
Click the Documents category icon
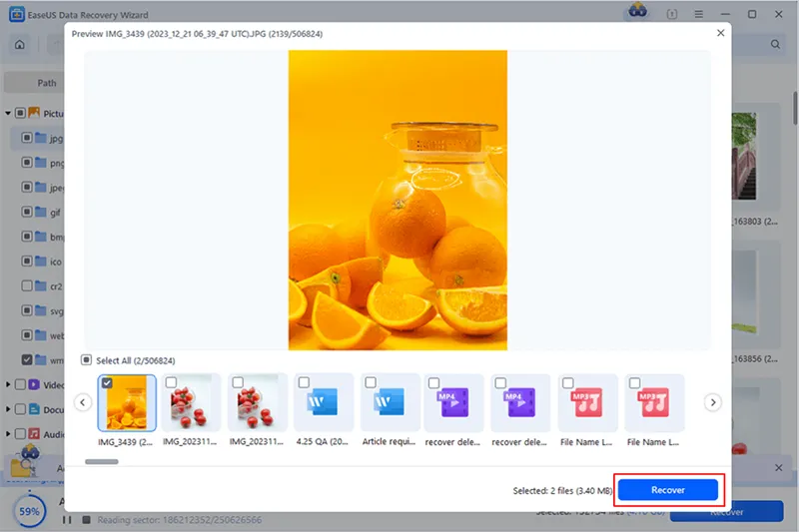tap(34, 409)
